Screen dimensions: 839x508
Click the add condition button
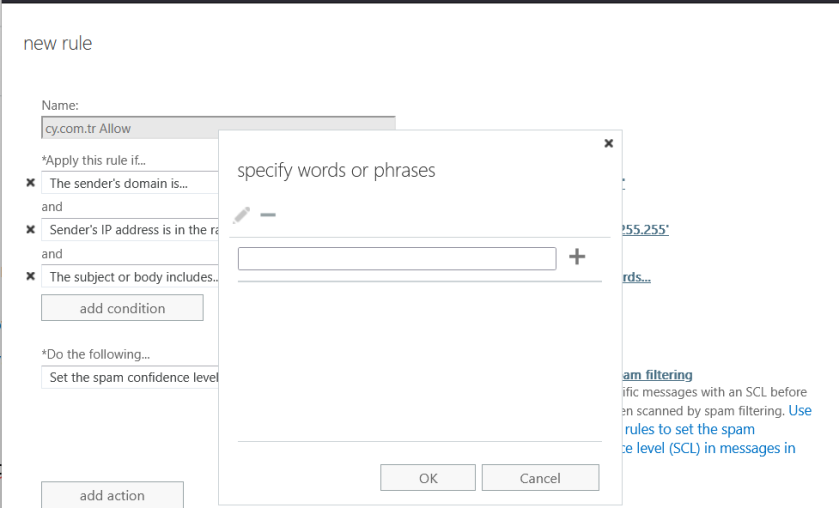pos(122,308)
